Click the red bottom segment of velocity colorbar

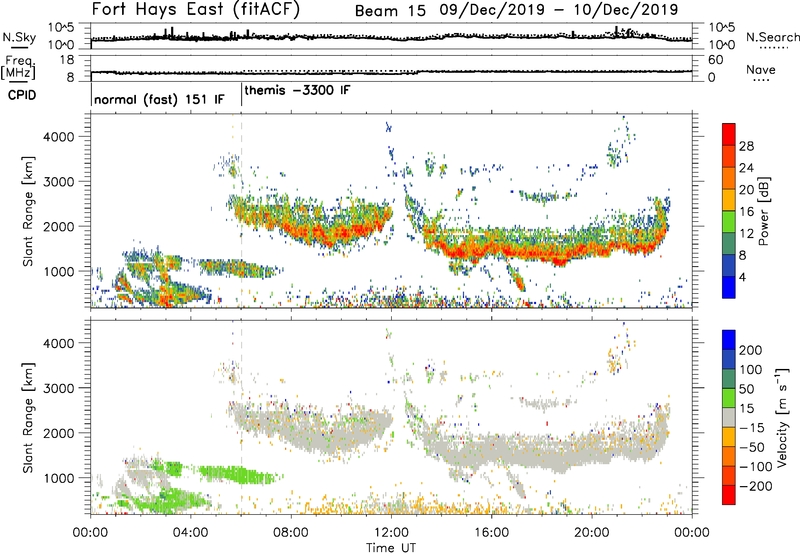pos(729,495)
